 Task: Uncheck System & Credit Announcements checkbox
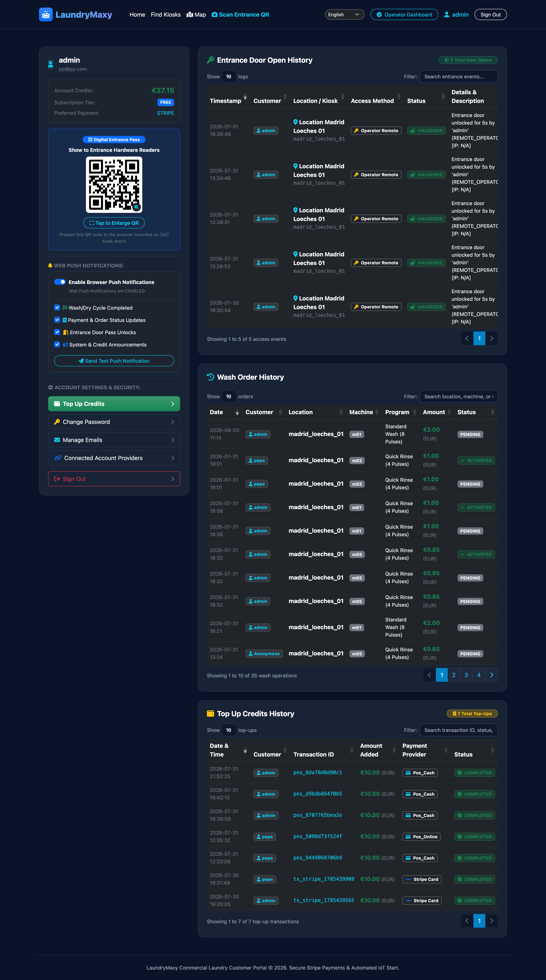[57, 344]
